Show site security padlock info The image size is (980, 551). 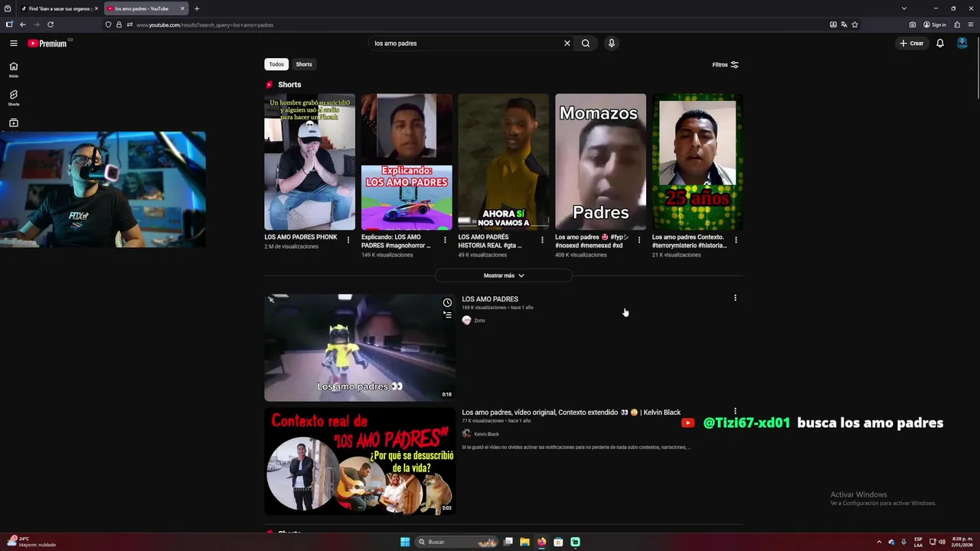click(x=119, y=24)
